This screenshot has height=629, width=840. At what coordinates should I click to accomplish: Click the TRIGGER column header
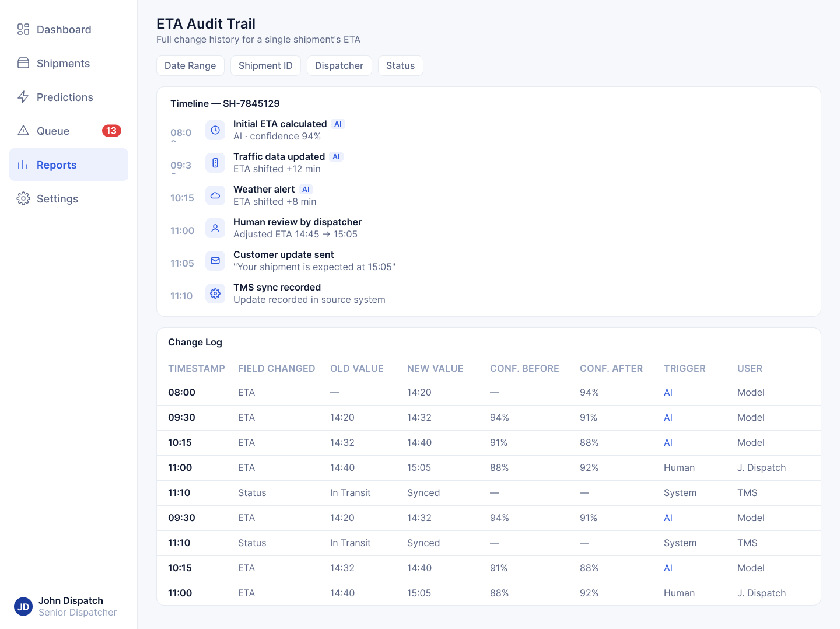click(685, 368)
